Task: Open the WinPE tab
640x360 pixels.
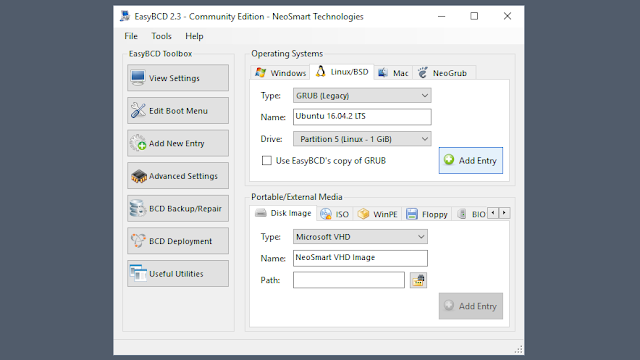Action: (x=378, y=214)
